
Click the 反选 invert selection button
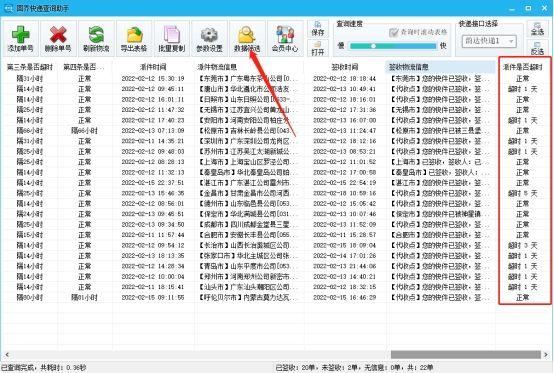(537, 48)
